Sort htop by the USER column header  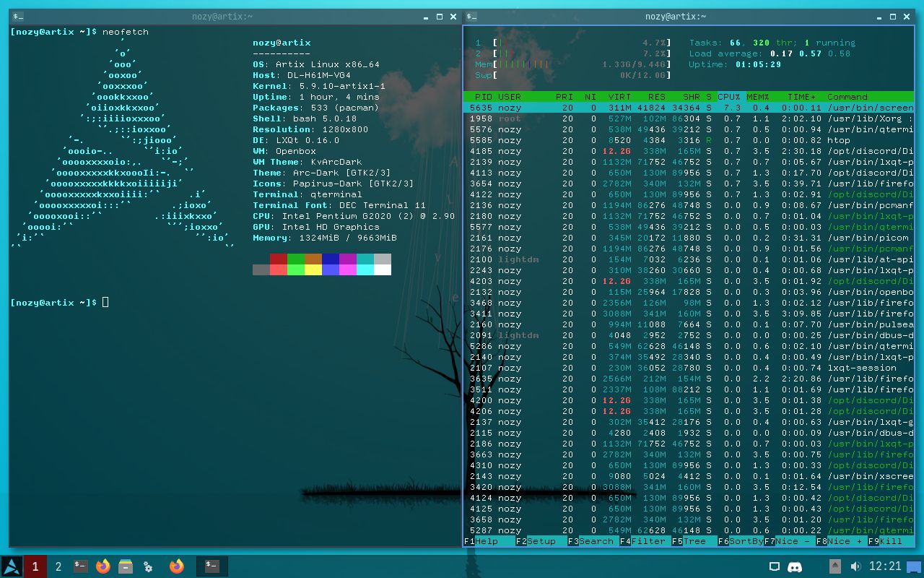[x=510, y=97]
